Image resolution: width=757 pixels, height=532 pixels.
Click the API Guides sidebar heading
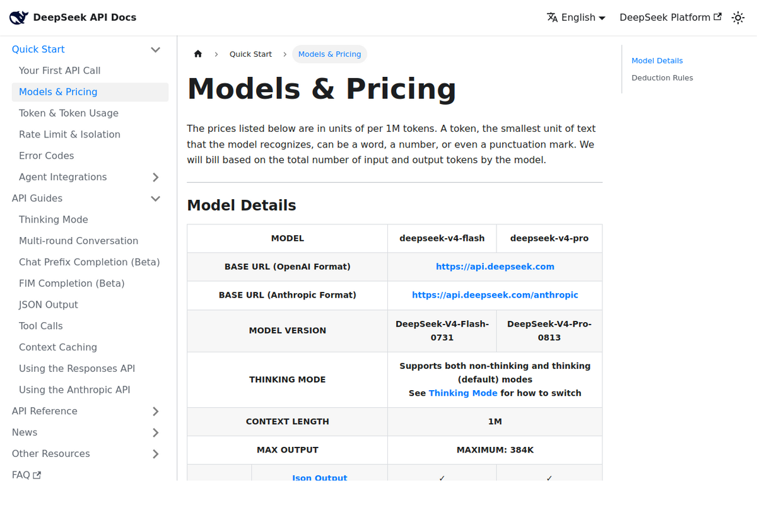tap(37, 199)
